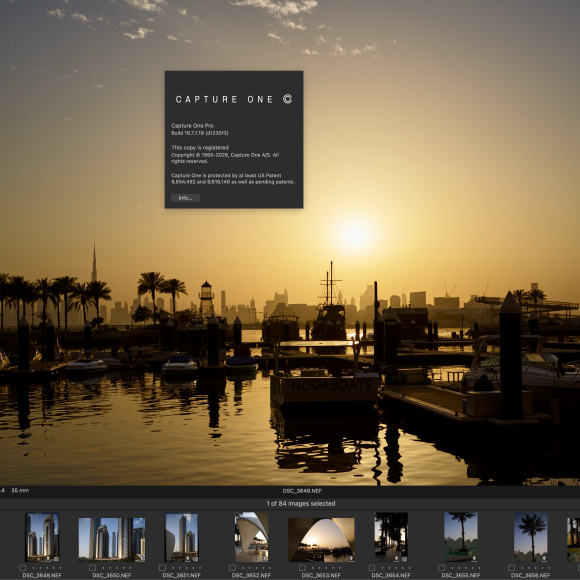The image size is (580, 580).
Task: Click the DSC_3652.NEF filename label
Action: pyautogui.click(x=251, y=576)
